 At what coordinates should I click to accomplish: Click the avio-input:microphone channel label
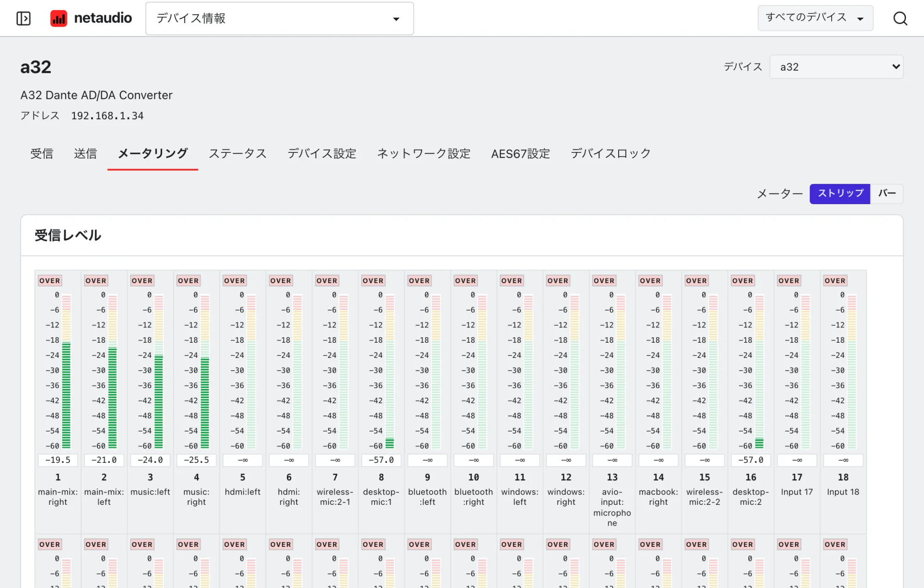(612, 507)
